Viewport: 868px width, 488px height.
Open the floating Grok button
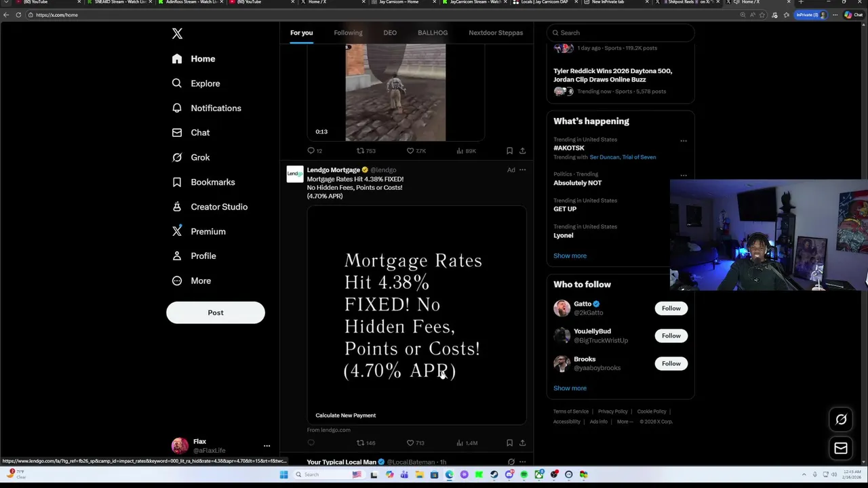(x=841, y=420)
